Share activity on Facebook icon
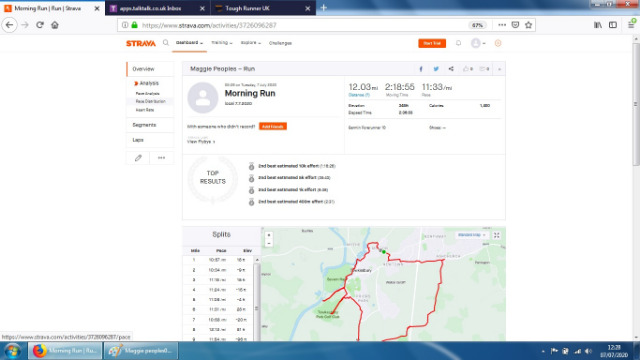640x360 pixels. click(421, 69)
